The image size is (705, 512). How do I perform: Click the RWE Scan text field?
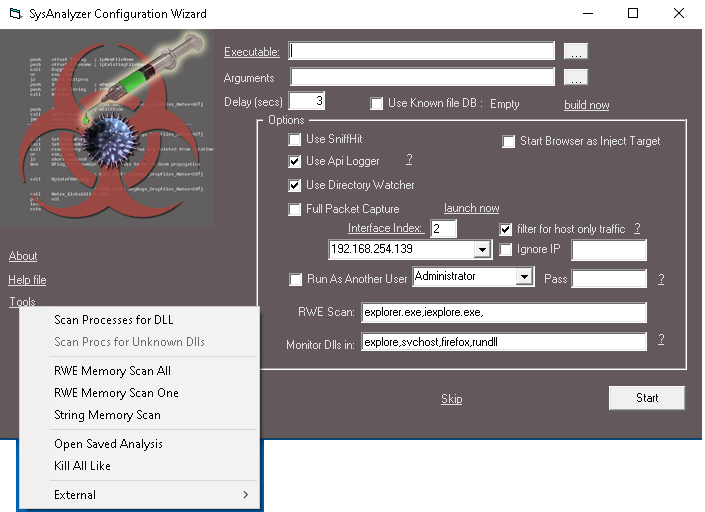coord(504,312)
